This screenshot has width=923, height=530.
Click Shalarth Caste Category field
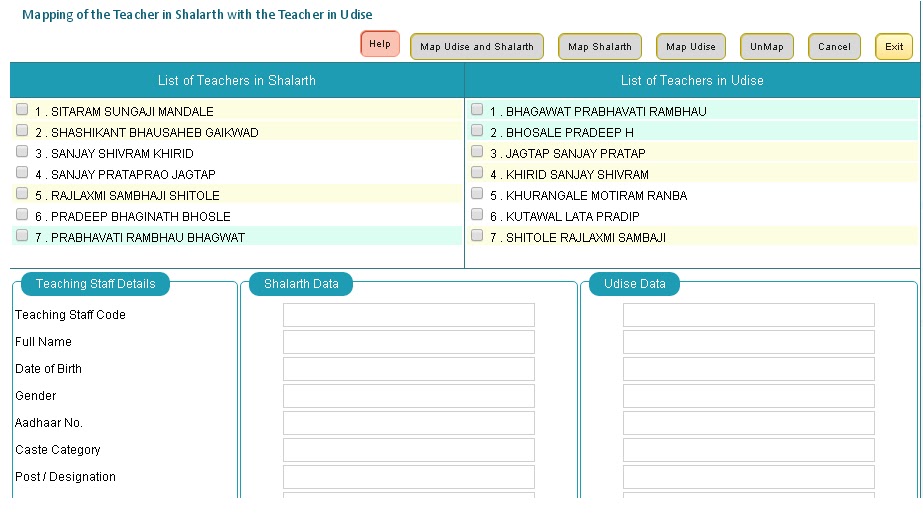tap(409, 450)
